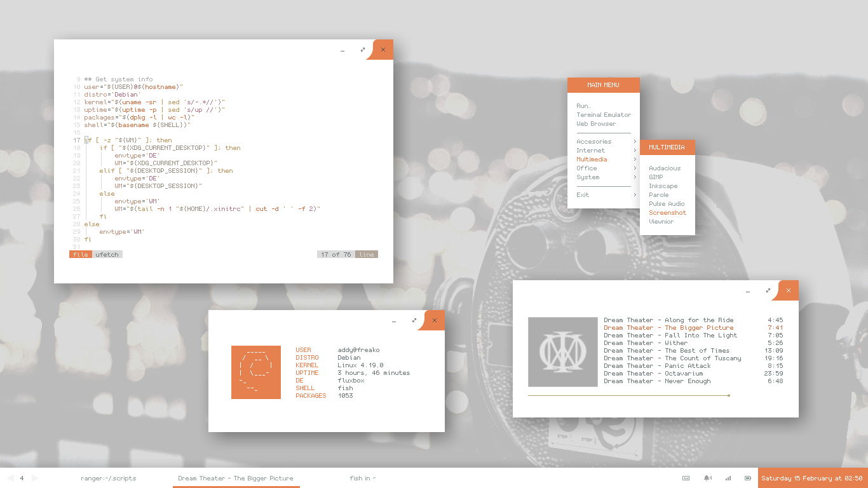Switch to the ranger:~/.scripts window
The height and width of the screenshot is (488, 868).
[x=109, y=478]
